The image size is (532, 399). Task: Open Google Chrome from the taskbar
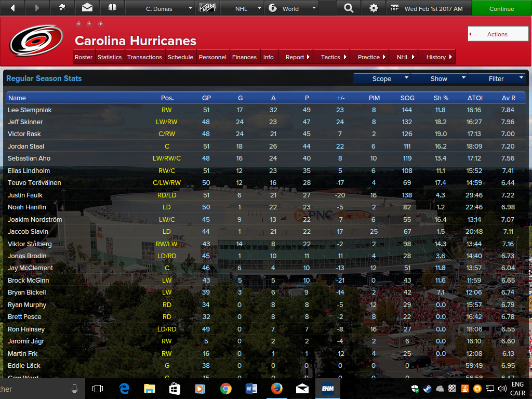click(x=225, y=389)
